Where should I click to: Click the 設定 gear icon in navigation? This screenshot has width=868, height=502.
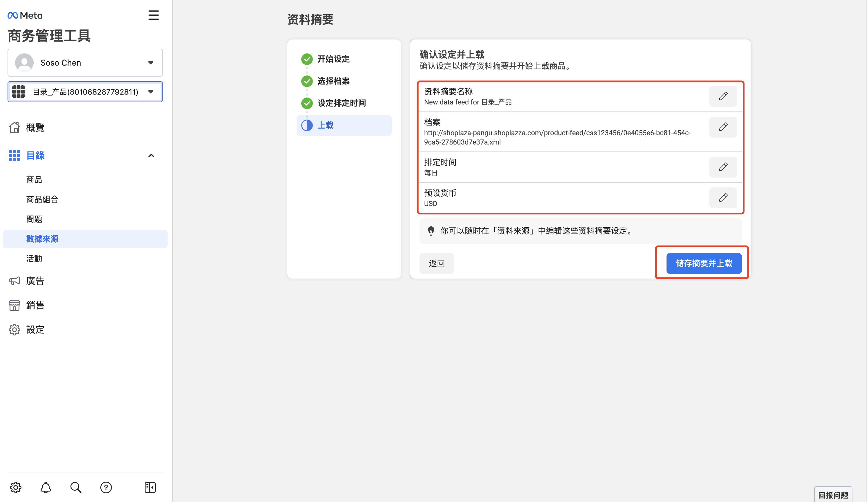[14, 330]
